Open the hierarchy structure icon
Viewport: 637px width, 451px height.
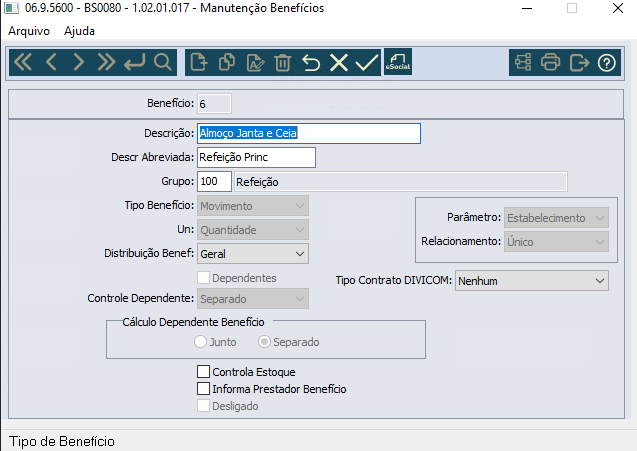point(523,63)
